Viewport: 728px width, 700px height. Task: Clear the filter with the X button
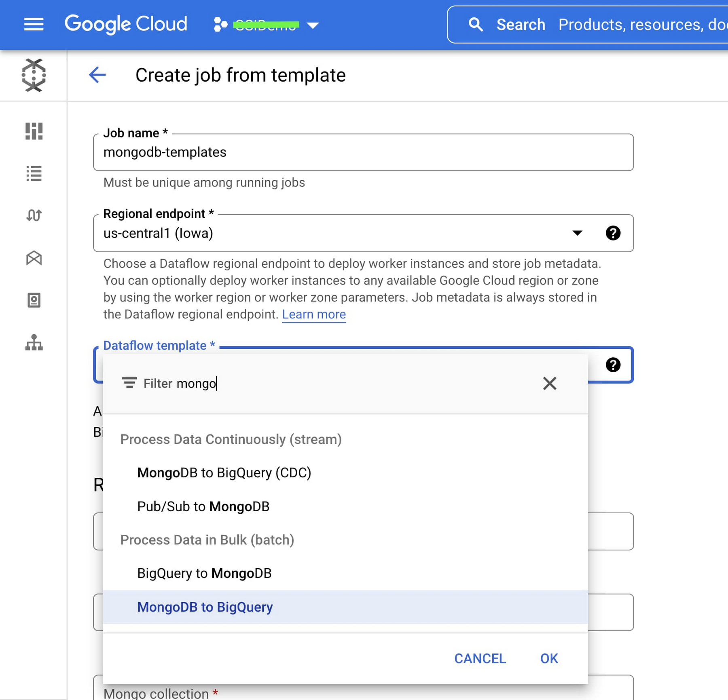550,384
